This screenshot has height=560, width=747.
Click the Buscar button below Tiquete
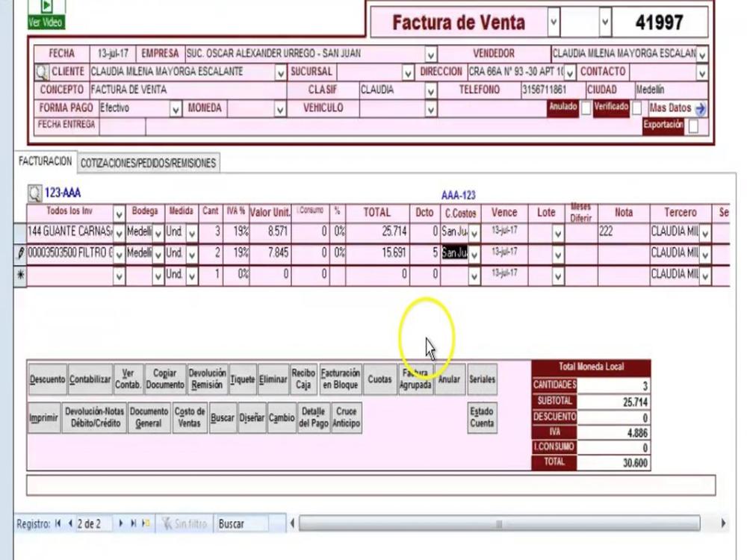223,417
